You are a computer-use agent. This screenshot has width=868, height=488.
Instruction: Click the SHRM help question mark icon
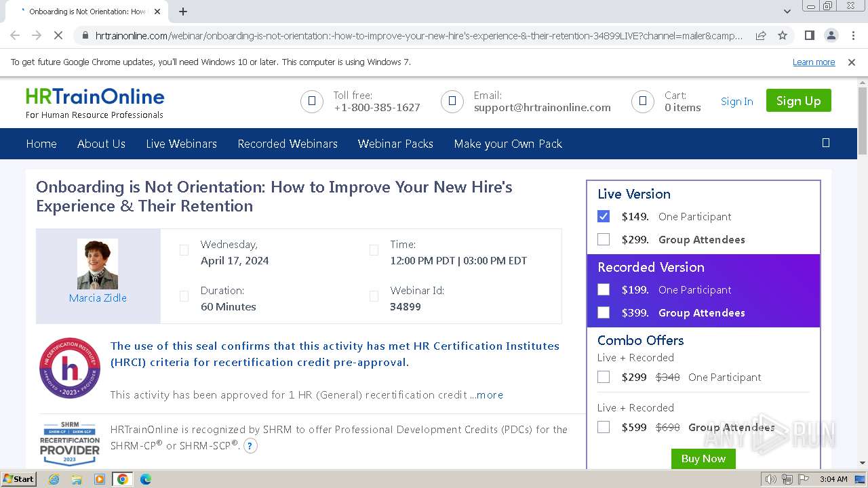tap(250, 446)
